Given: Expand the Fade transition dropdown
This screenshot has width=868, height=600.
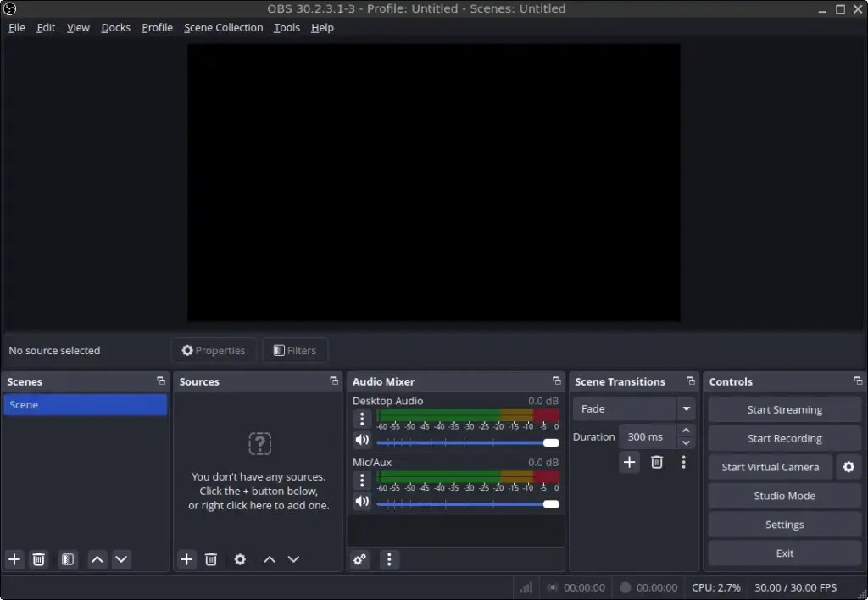Looking at the screenshot, I should pos(686,409).
